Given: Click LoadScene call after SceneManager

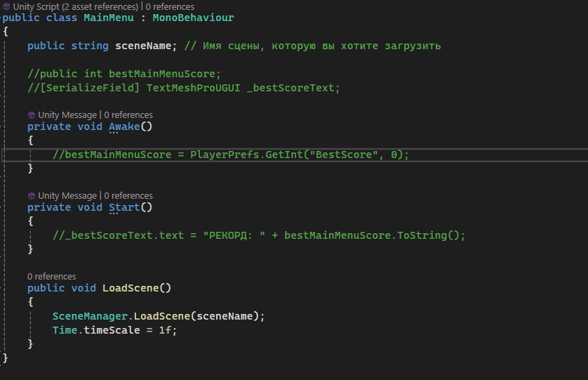Looking at the screenshot, I should (x=162, y=316).
